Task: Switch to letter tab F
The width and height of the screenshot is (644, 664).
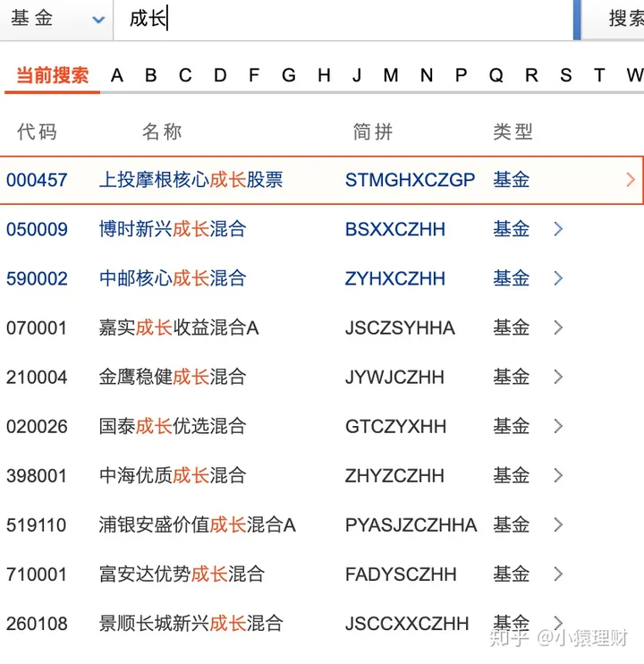Action: tap(254, 76)
